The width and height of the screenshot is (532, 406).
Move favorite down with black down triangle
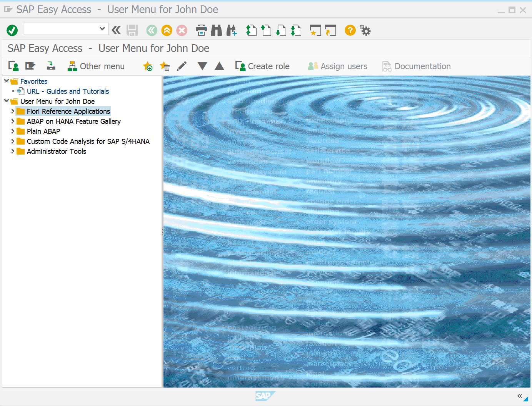tap(202, 66)
